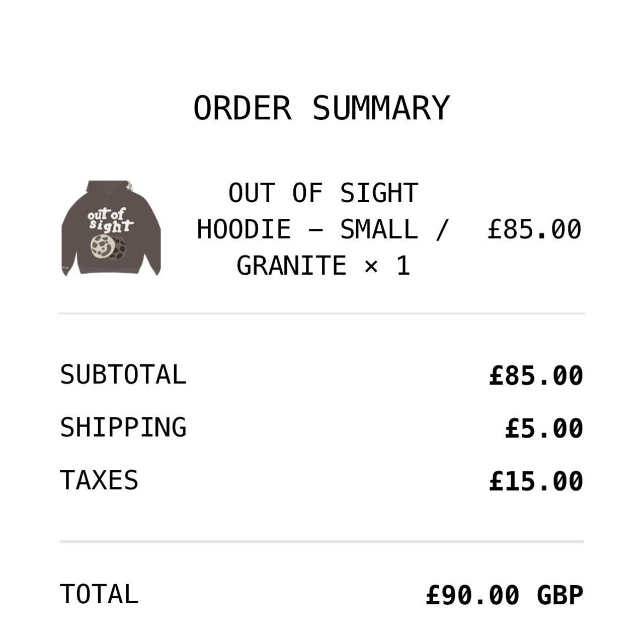Viewport: 644px width, 644px height.
Task: Click the "out of sight" print on hoodie image
Action: pyautogui.click(x=110, y=220)
